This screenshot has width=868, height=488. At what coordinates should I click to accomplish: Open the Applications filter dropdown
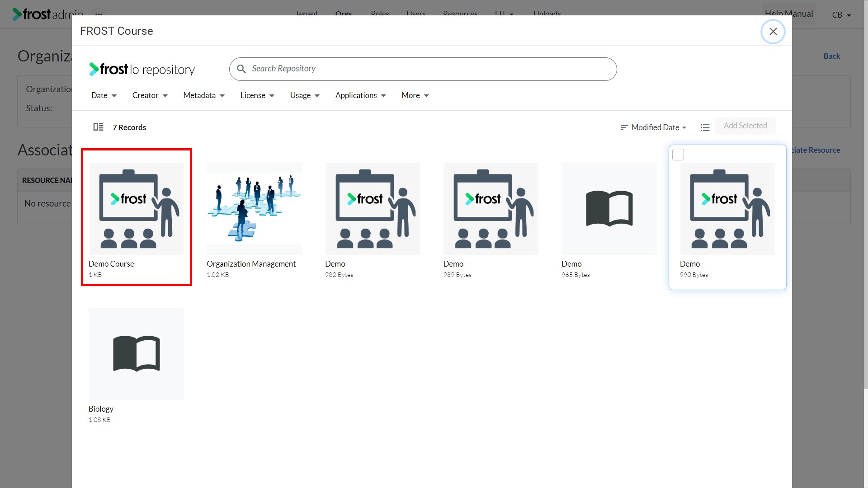[x=361, y=95]
